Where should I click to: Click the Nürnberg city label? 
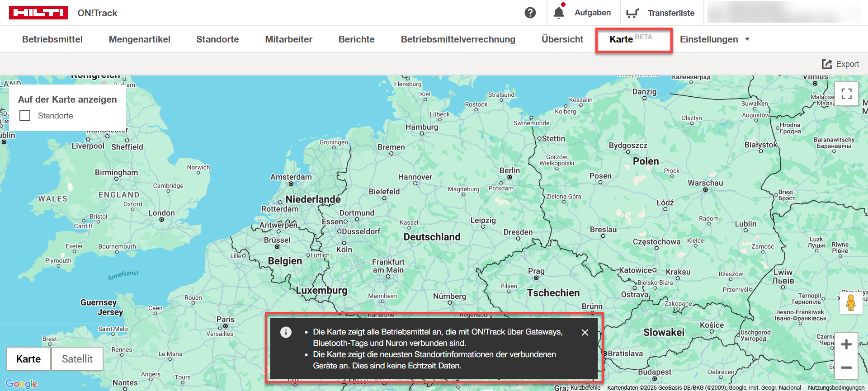[449, 297]
